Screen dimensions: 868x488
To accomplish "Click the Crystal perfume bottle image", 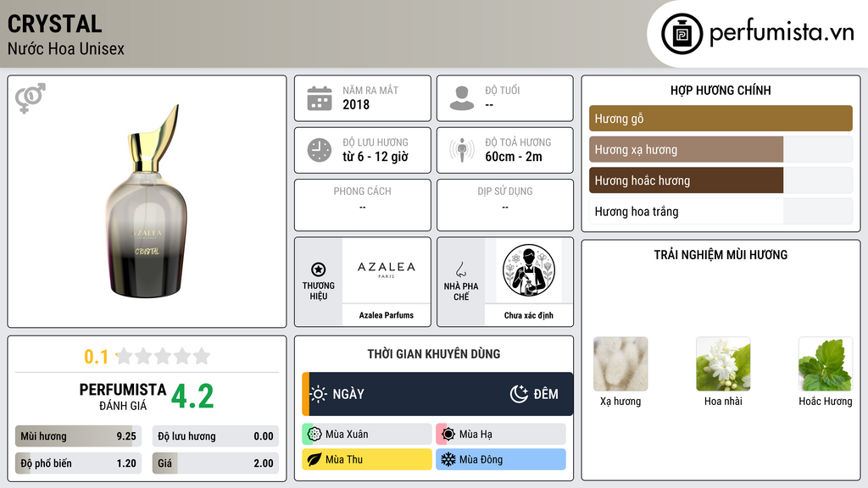I will (x=147, y=202).
